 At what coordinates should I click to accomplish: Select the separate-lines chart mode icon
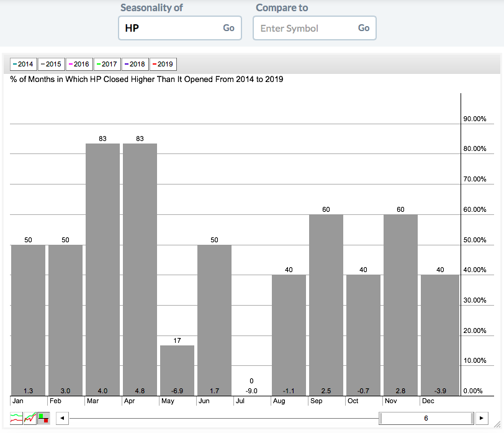[x=16, y=418]
